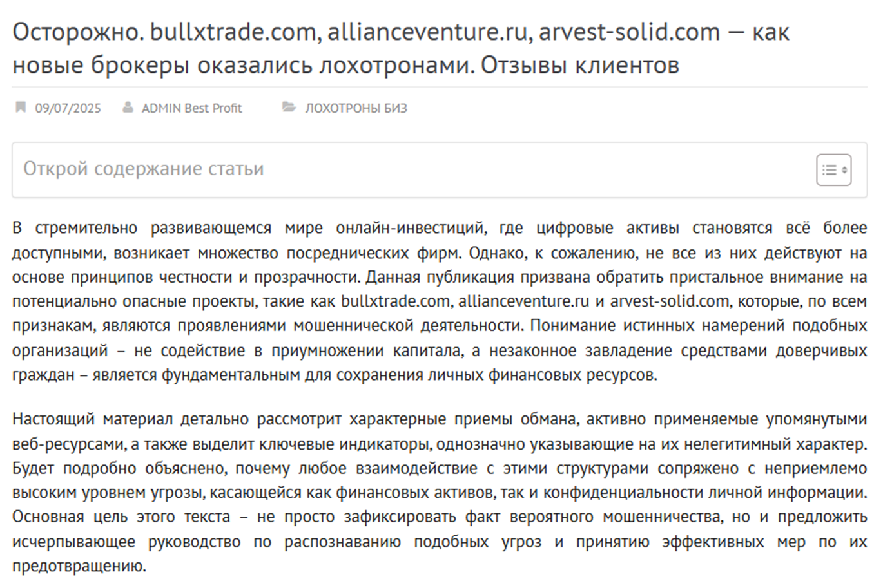Click the final word 'предотвращению.'
Image resolution: width=883 pixels, height=588 pixels.
tap(79, 567)
